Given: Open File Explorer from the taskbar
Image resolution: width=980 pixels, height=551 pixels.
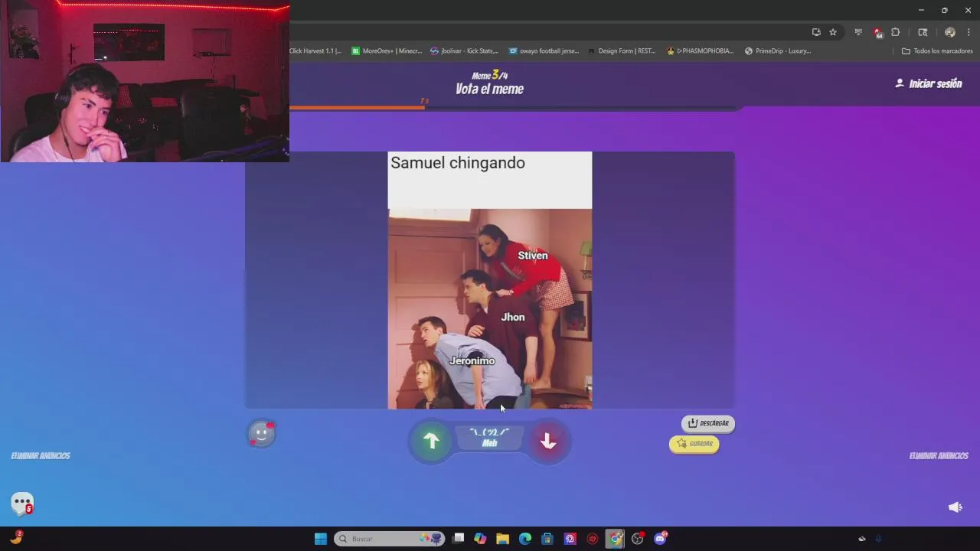Looking at the screenshot, I should point(502,539).
